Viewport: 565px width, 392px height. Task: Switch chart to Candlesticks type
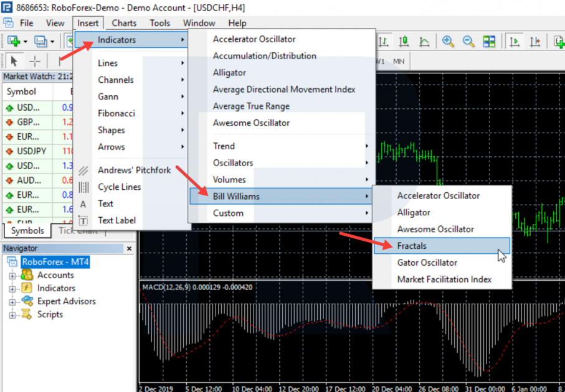[404, 42]
